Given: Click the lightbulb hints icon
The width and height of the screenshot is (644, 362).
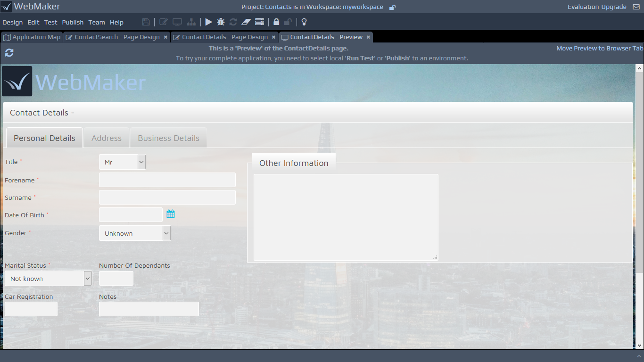Looking at the screenshot, I should pos(304,22).
